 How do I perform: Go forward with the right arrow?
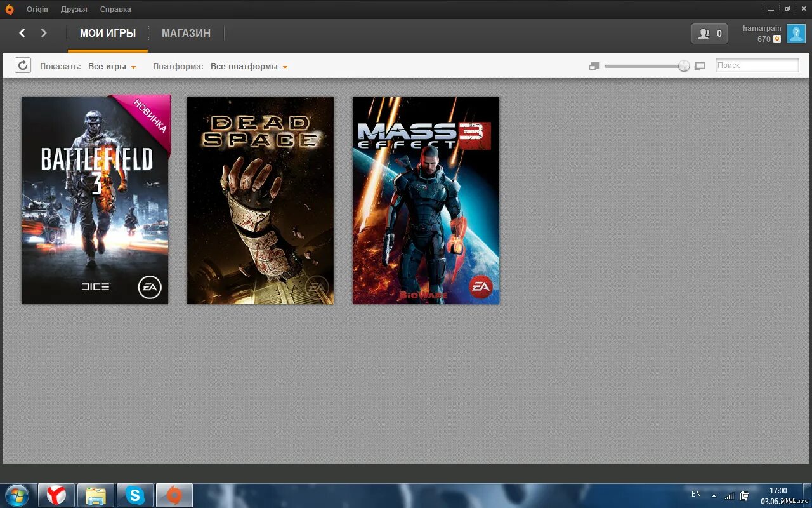point(44,33)
